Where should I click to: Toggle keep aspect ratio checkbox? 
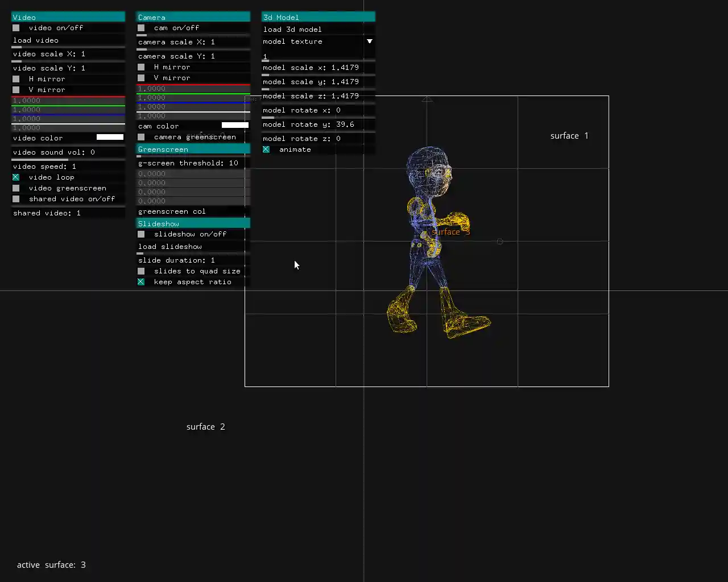141,282
